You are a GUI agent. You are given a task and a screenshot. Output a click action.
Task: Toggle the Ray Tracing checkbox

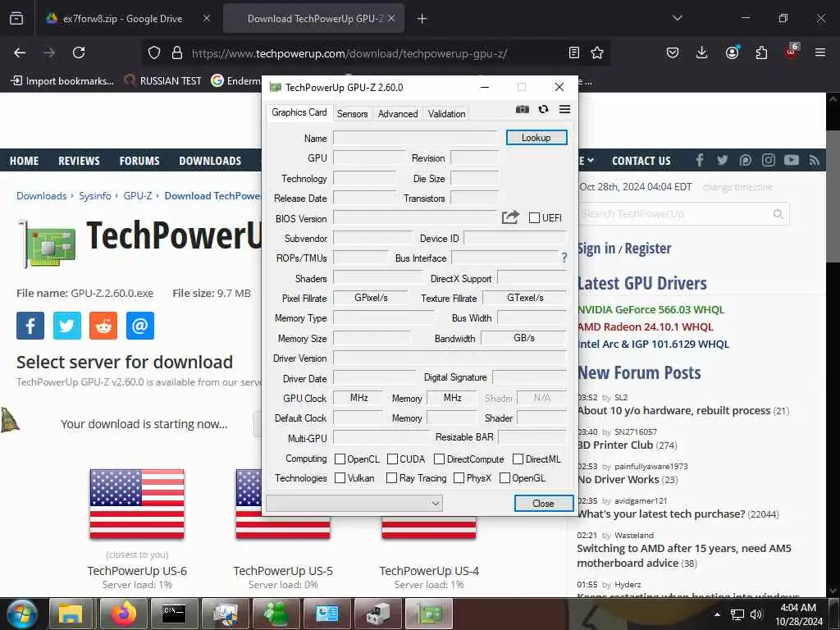point(391,478)
